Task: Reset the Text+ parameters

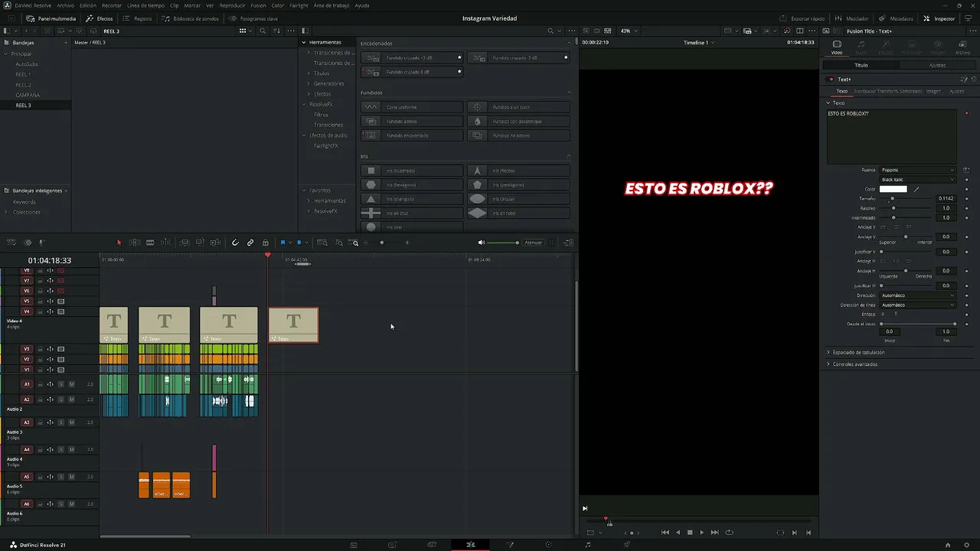Action: 974,80
